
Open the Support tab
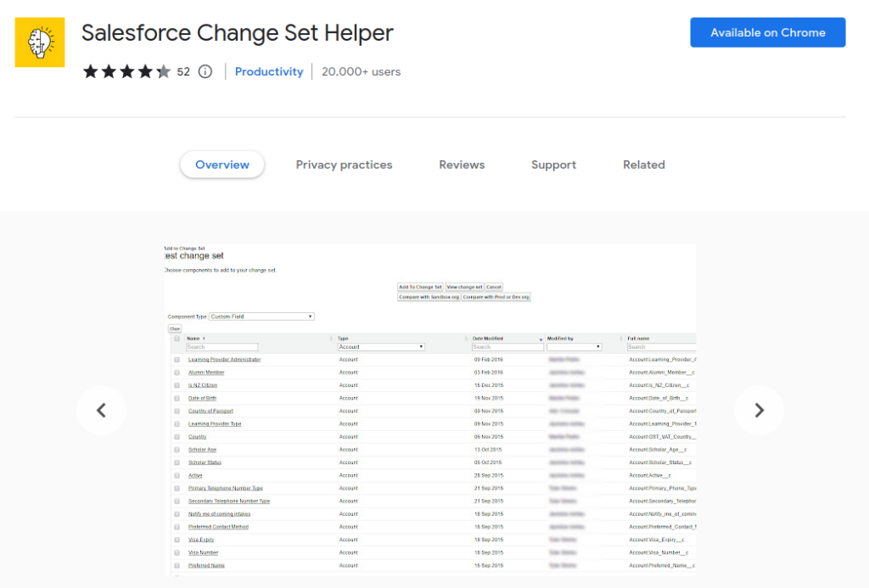click(553, 165)
